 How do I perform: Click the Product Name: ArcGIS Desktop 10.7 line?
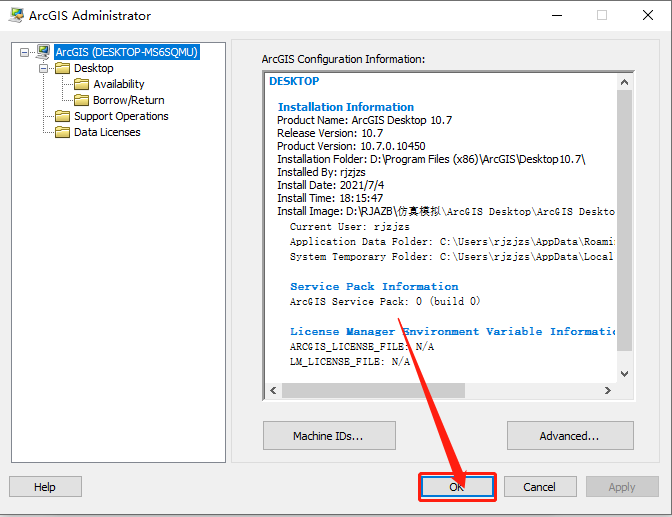tap(364, 120)
